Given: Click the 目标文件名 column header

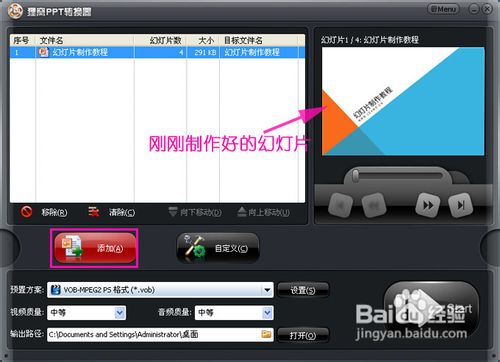Looking at the screenshot, I should (258, 41).
